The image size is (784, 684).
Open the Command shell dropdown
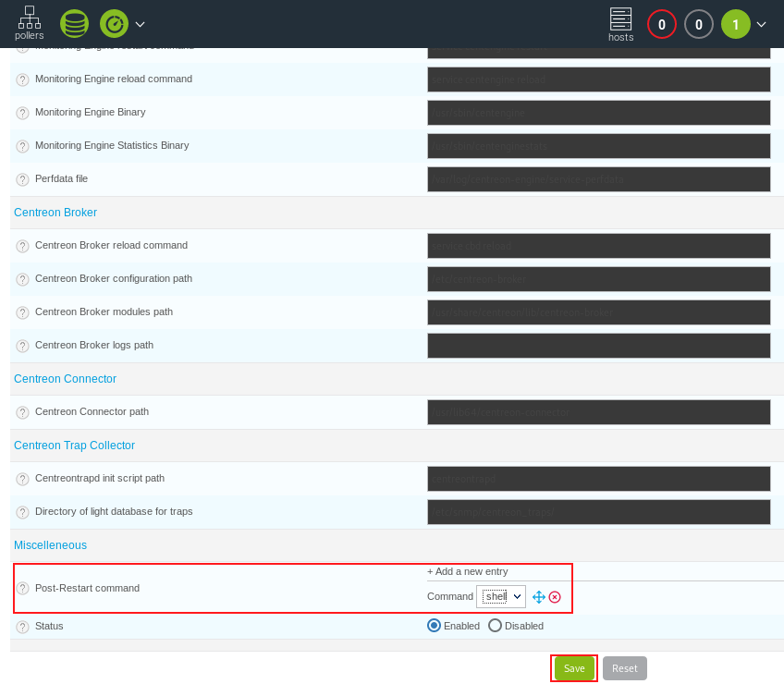pos(501,596)
